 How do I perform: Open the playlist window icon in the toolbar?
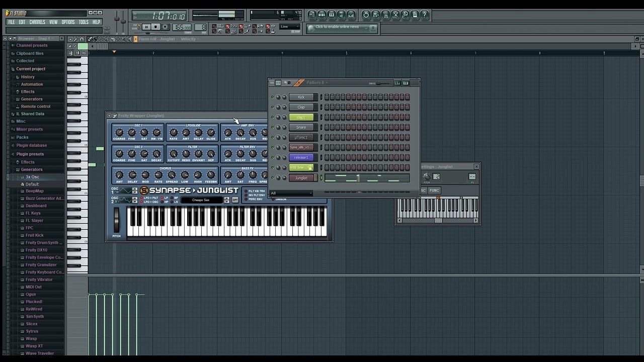point(312,15)
